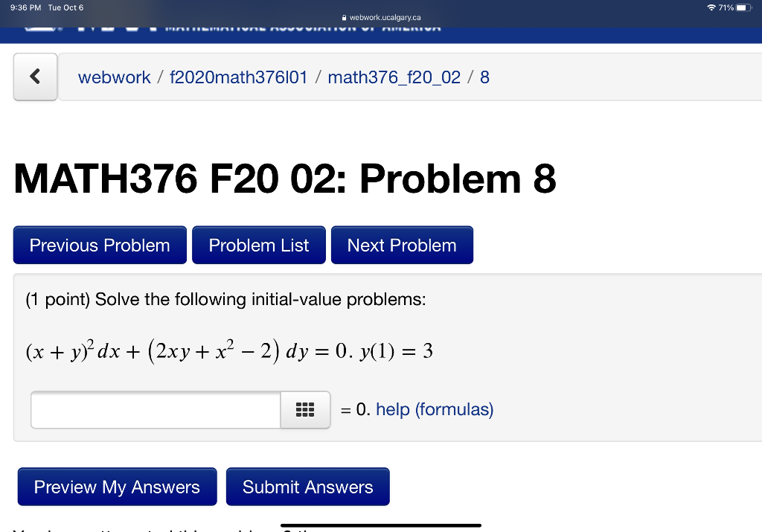
Task: Click Submit Answers
Action: click(307, 487)
